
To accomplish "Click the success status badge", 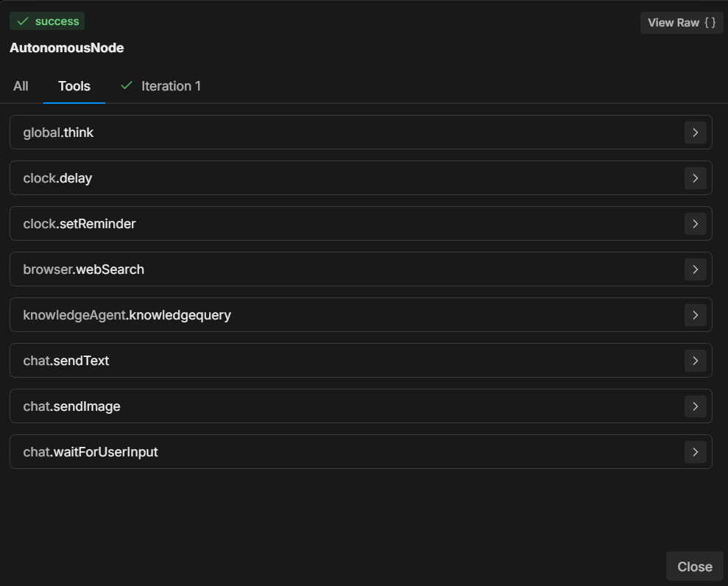I will tap(47, 21).
